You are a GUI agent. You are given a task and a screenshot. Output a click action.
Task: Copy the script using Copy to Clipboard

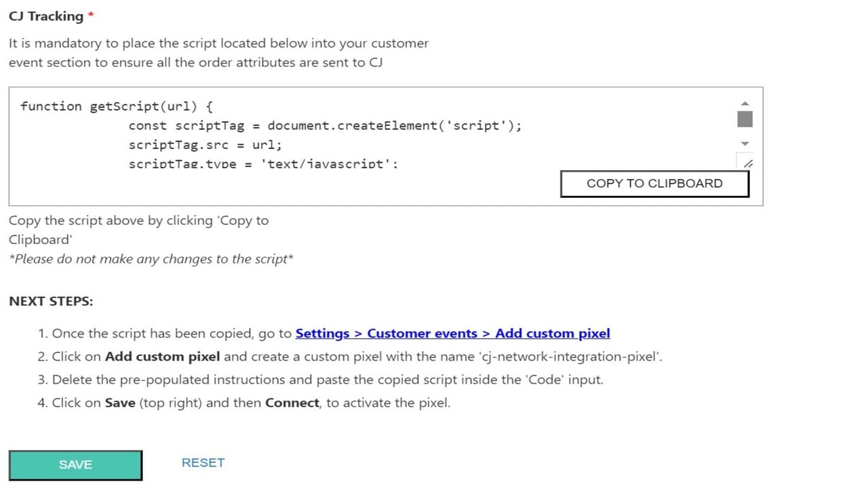tap(654, 184)
